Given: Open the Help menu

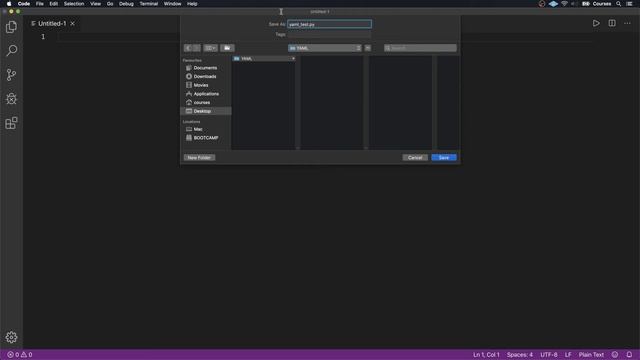Looking at the screenshot, I should click(x=192, y=4).
